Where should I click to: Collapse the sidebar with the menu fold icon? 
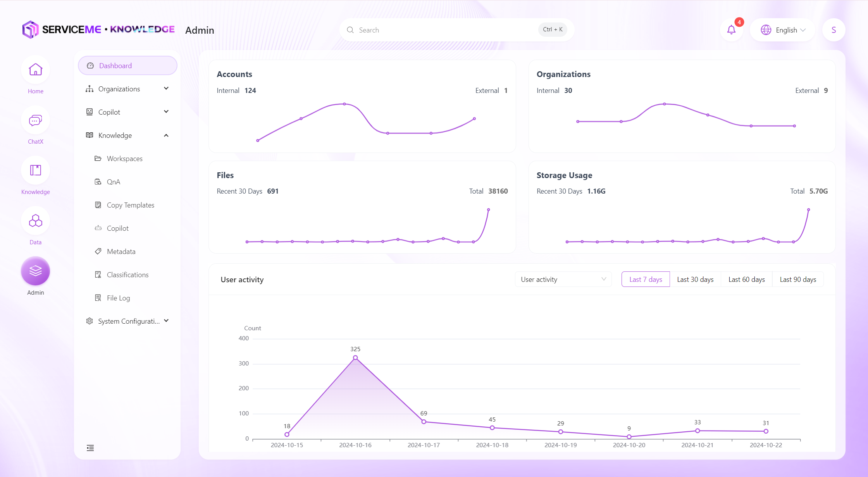[x=90, y=448]
